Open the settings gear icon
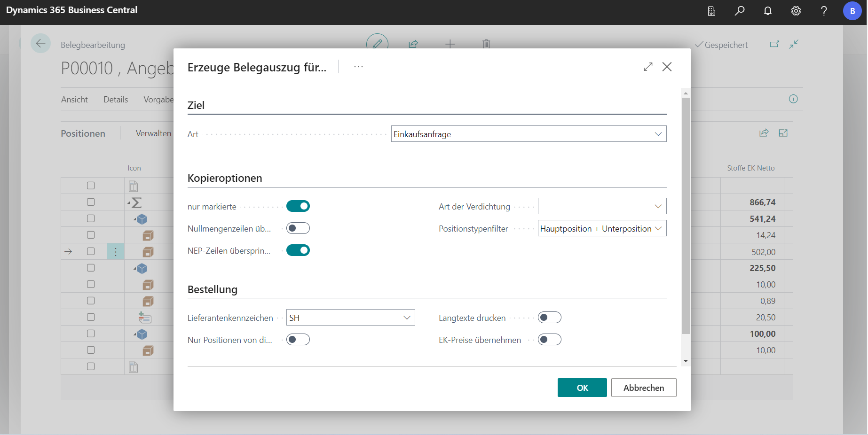The image size is (868, 435). 796,11
